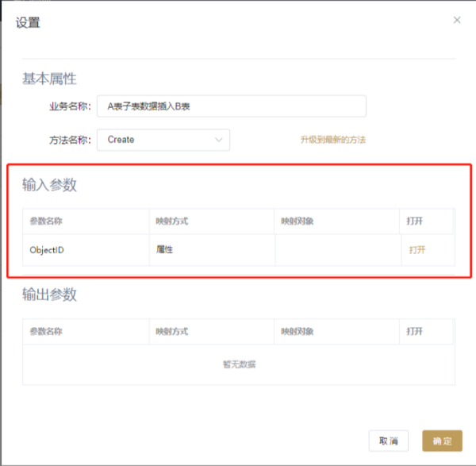Screen dimensions: 476x466
Task: Click 映射对象 header in the 输入参数 table
Action: point(298,221)
